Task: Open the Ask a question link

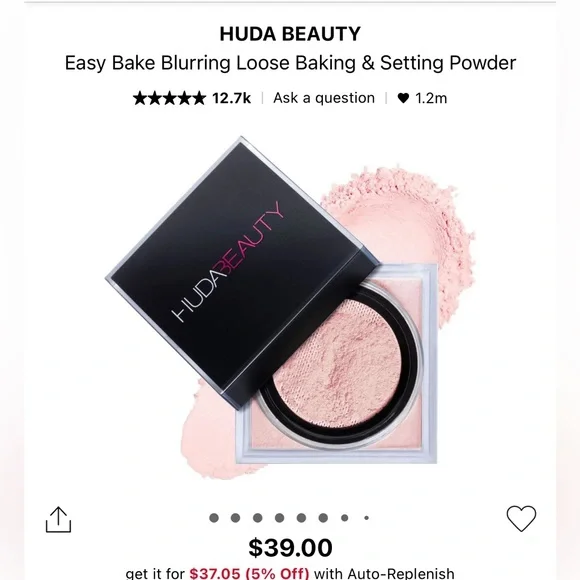Action: [324, 98]
